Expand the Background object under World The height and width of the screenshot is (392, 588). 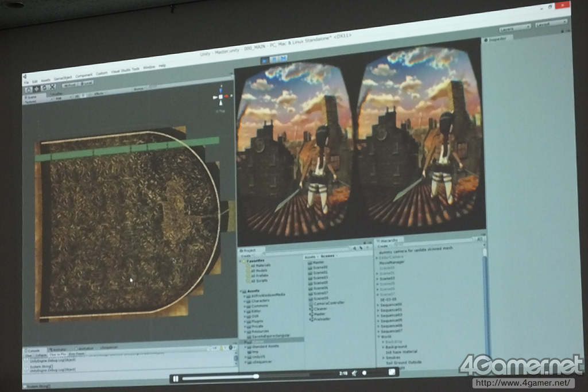[x=383, y=347]
